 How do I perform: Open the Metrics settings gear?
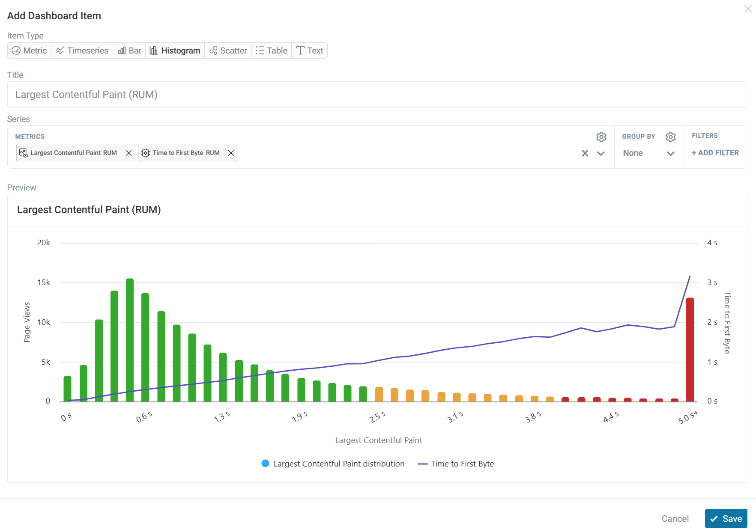pyautogui.click(x=601, y=137)
